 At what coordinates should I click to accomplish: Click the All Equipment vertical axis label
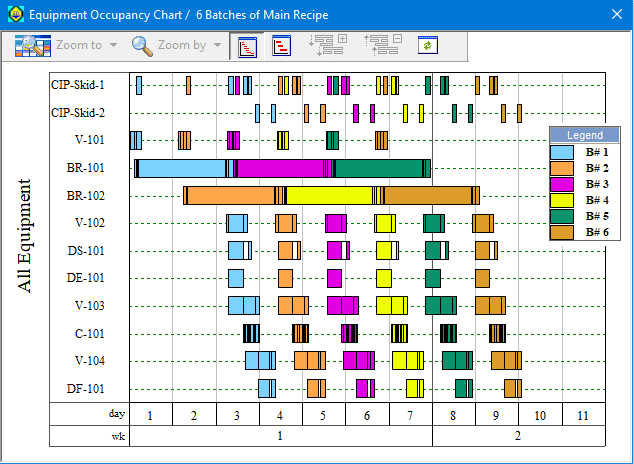pos(24,236)
